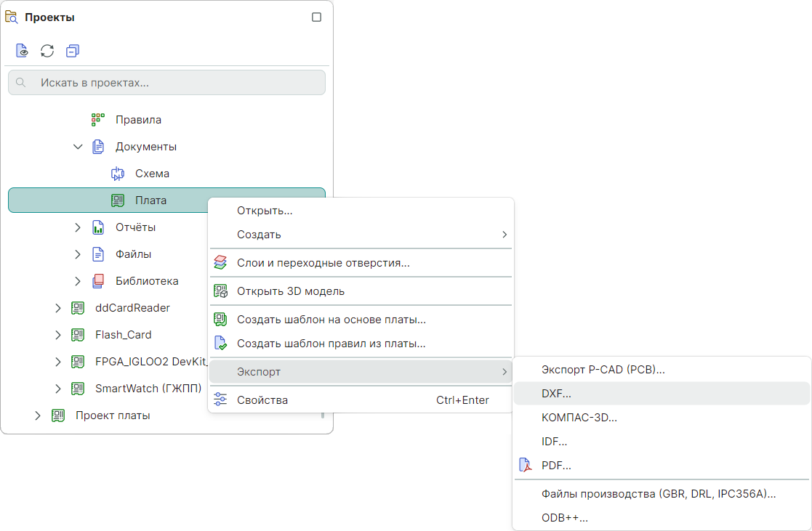This screenshot has width=812, height=531.
Task: Select the Схема schematic document
Action: point(152,174)
